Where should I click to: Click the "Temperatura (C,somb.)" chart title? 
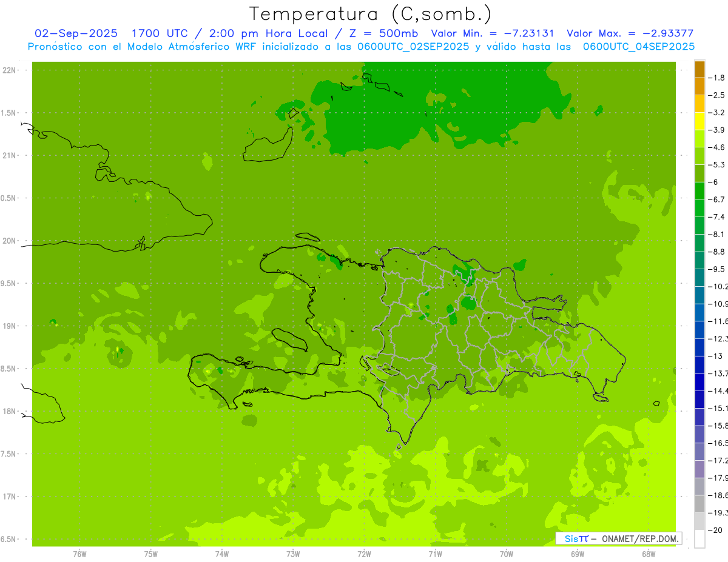point(371,14)
